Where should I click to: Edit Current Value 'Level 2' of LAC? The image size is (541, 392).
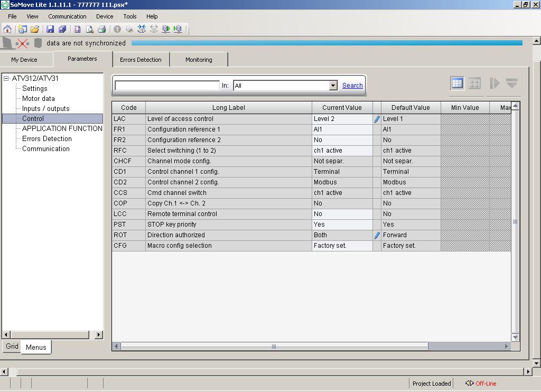coord(342,119)
